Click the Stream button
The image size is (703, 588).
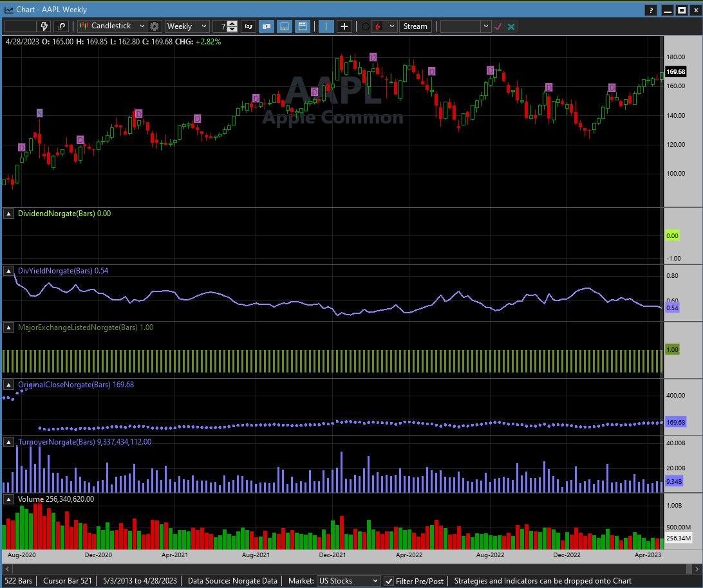click(x=415, y=26)
